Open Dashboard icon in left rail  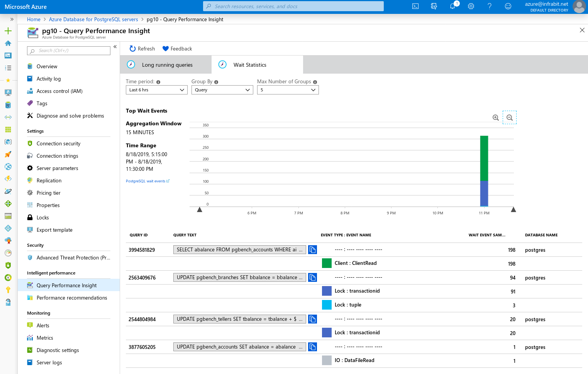(x=8, y=56)
